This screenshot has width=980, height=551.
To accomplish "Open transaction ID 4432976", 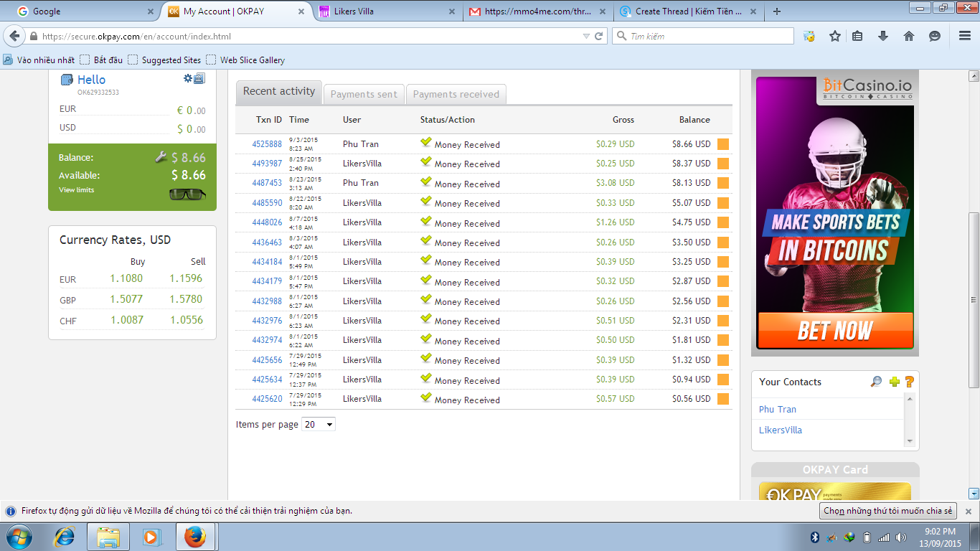I will point(267,321).
